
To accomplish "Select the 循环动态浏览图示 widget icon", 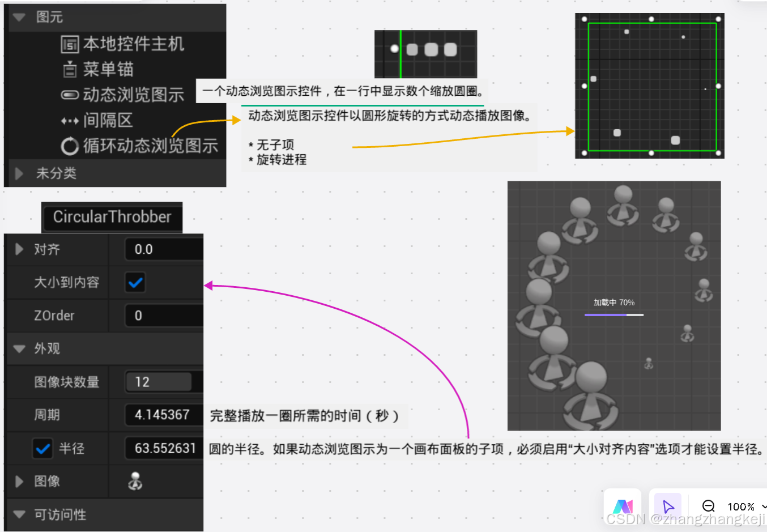I will 70,146.
